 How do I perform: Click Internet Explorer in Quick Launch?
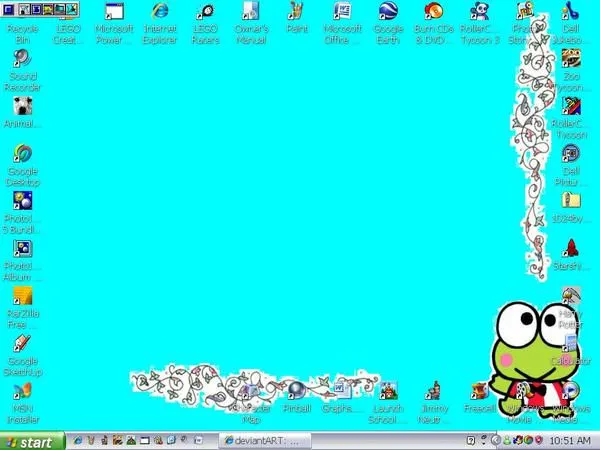(x=78, y=440)
